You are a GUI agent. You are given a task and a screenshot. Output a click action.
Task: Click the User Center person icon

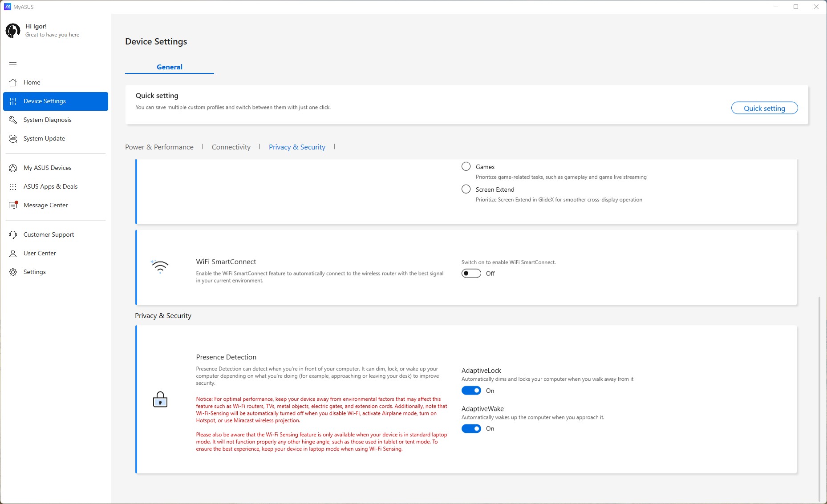pos(13,254)
